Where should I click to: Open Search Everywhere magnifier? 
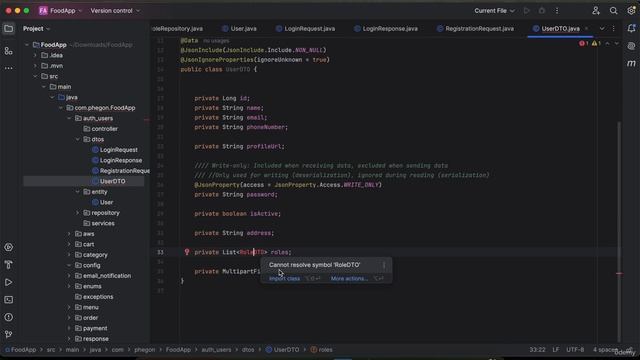pos(613,11)
